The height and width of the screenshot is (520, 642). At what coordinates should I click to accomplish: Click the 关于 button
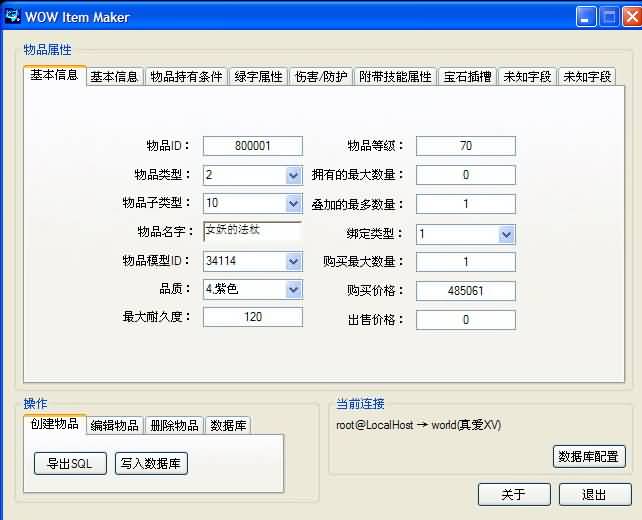click(x=514, y=494)
